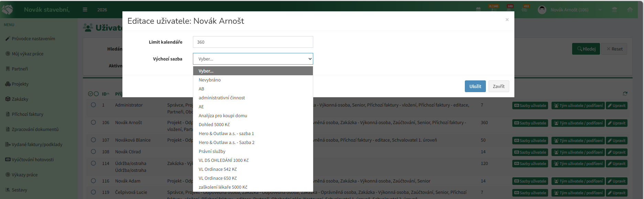Choose zaškolení lékaře 5000 Kč option
644x199 pixels.
pyautogui.click(x=253, y=187)
